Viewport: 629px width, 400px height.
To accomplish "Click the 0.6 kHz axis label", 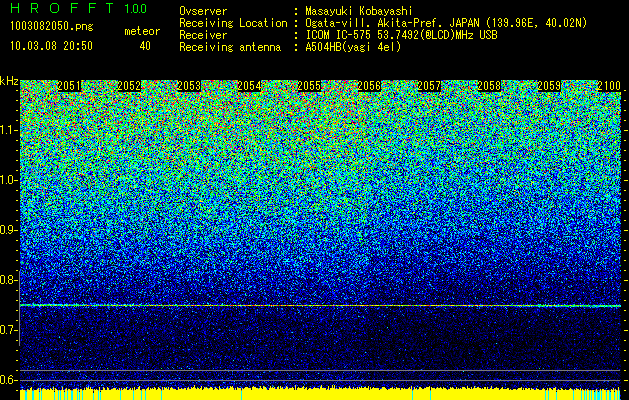I will click(x=8, y=380).
